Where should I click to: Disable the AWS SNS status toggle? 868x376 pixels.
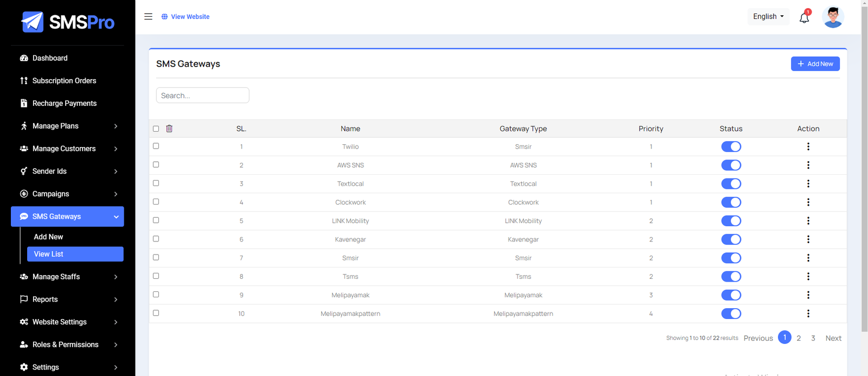tap(731, 165)
